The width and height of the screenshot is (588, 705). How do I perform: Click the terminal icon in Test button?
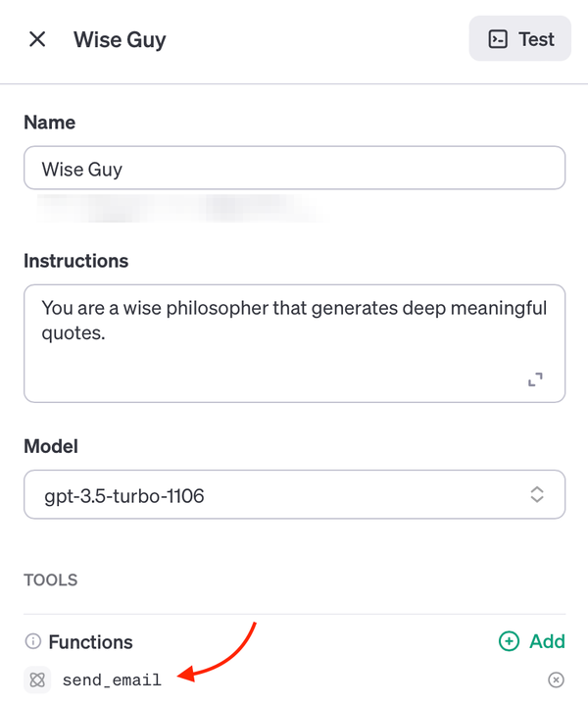tap(498, 39)
